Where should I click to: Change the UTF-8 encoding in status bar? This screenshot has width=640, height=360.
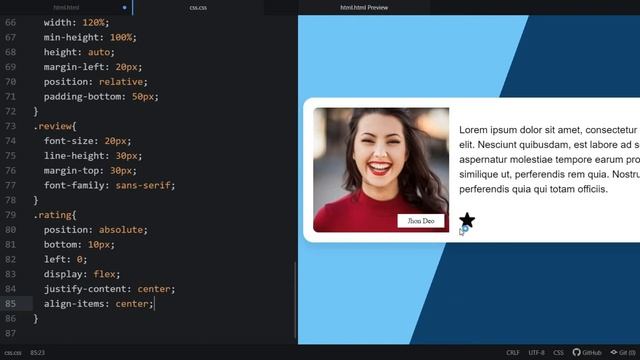(x=536, y=353)
